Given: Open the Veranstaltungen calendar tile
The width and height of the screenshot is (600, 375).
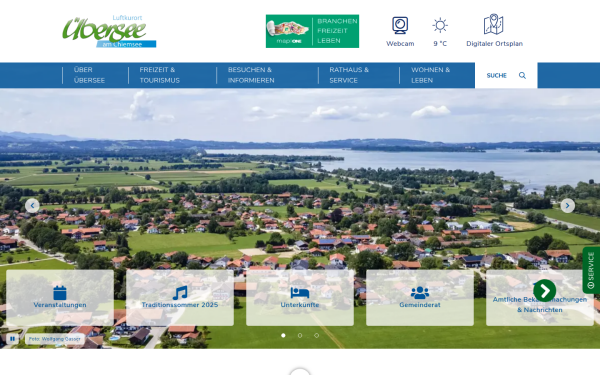Looking at the screenshot, I should pos(60,298).
